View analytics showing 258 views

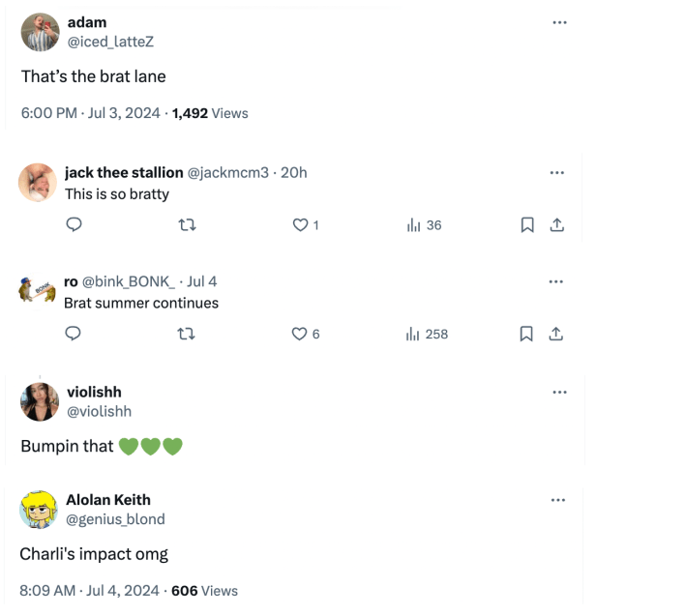point(427,334)
